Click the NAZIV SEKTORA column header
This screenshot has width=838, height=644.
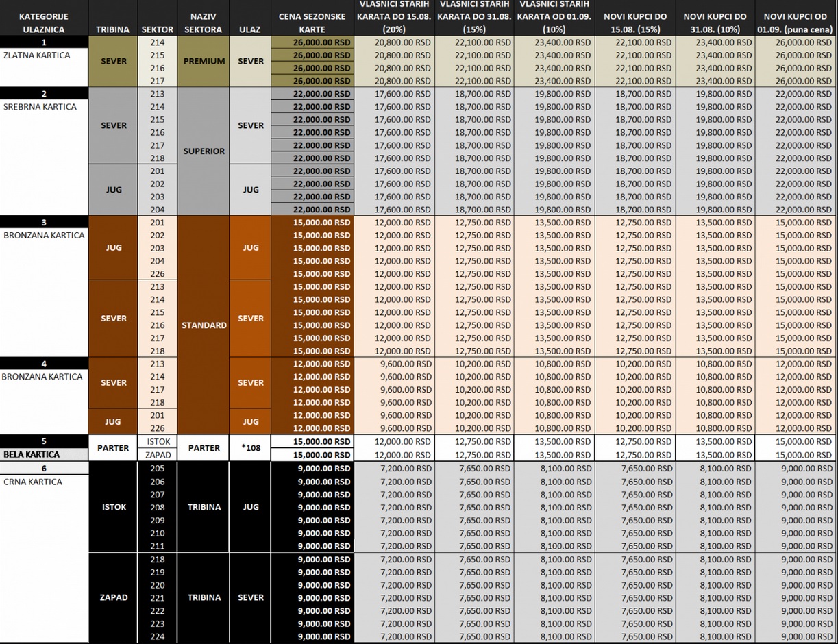(x=203, y=23)
